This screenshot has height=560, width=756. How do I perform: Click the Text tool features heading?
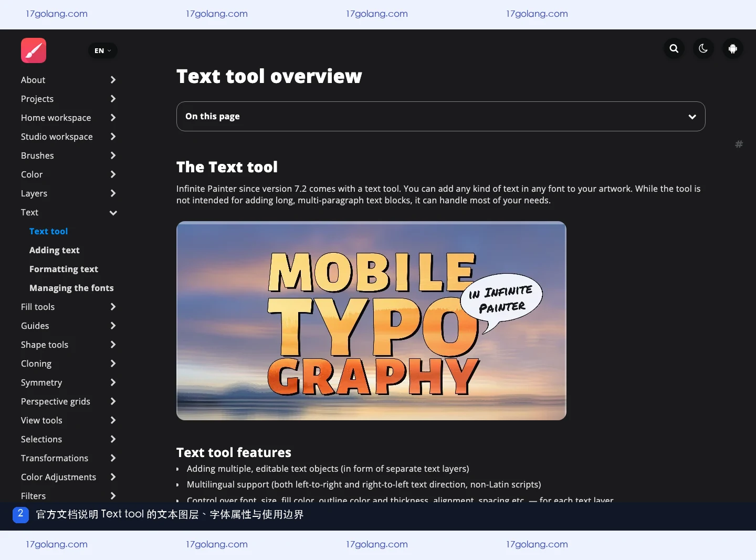234,452
